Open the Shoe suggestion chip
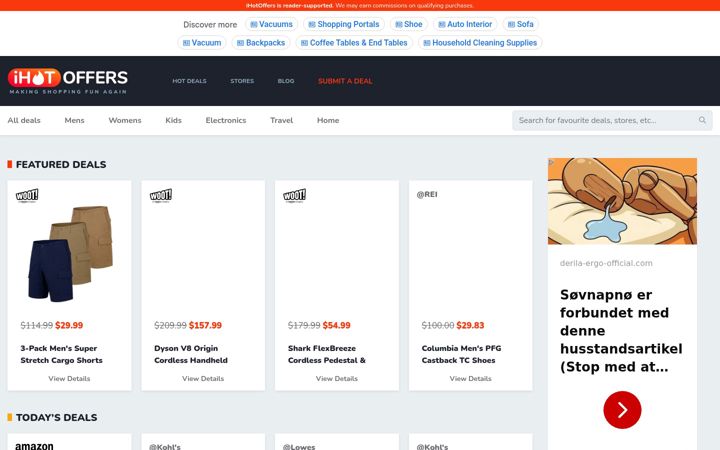The height and width of the screenshot is (450, 720). pyautogui.click(x=409, y=24)
